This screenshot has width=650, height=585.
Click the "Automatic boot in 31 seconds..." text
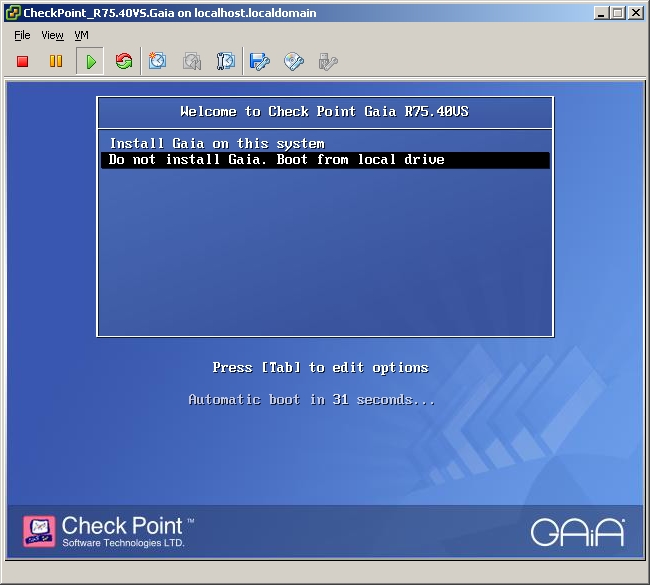pos(312,400)
